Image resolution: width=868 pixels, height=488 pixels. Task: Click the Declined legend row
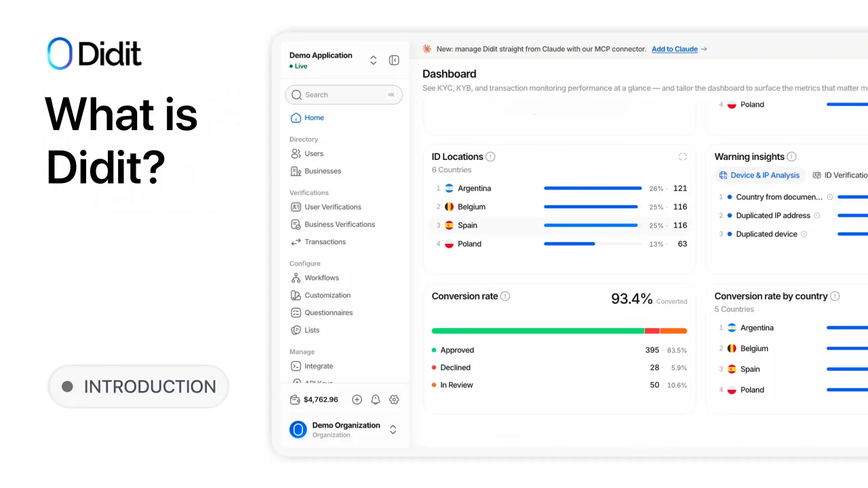pyautogui.click(x=559, y=367)
